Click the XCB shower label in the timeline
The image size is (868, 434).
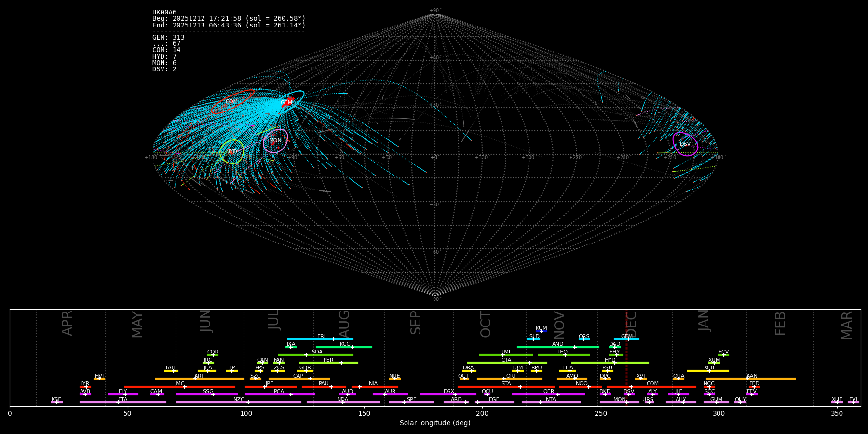click(709, 368)
